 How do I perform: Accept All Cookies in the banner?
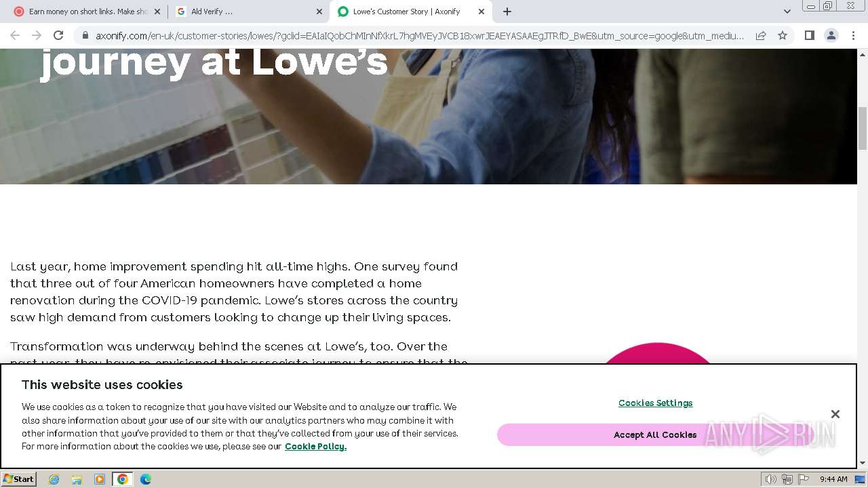click(655, 434)
